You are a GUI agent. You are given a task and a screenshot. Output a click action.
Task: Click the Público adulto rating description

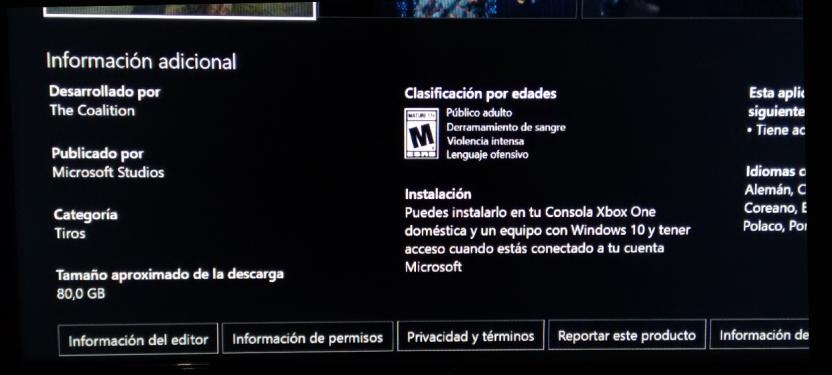[479, 112]
